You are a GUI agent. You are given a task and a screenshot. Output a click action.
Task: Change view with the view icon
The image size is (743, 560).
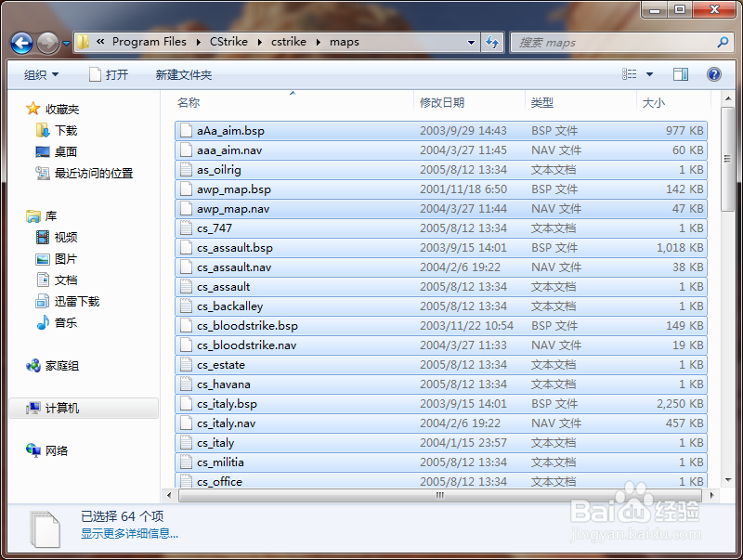click(630, 74)
